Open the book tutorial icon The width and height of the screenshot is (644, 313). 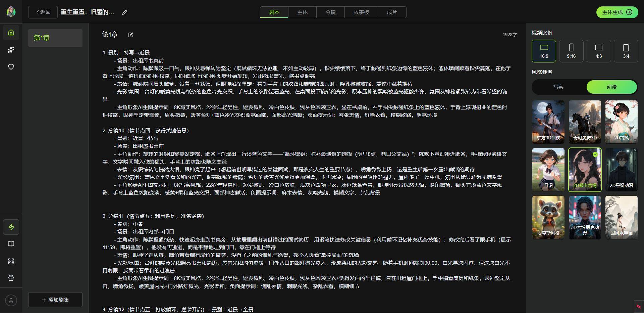tap(11, 244)
